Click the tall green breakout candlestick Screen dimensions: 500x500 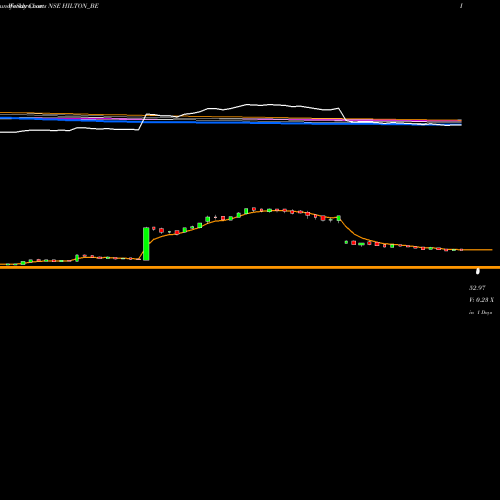coord(146,244)
